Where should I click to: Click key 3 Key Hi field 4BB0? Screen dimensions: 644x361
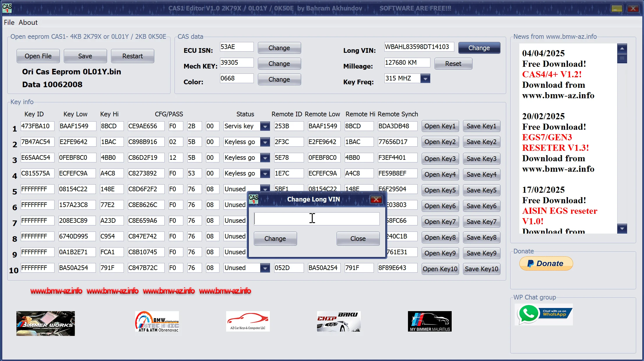[112, 158]
